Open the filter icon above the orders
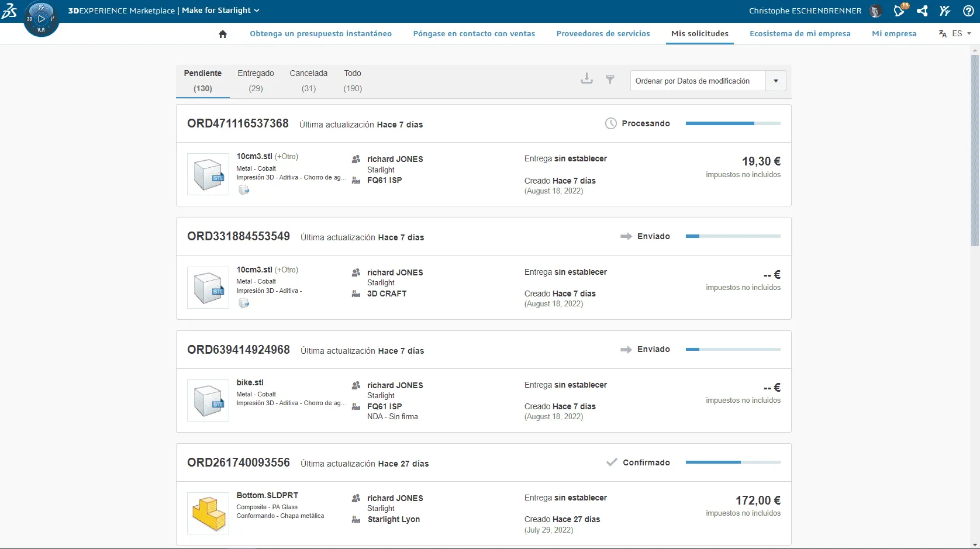980x549 pixels. tap(610, 79)
